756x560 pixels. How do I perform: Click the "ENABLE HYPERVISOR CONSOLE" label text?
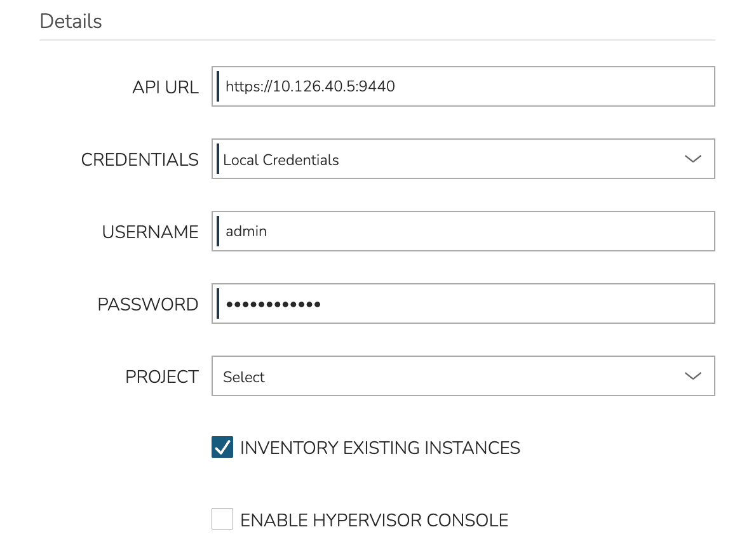374,521
